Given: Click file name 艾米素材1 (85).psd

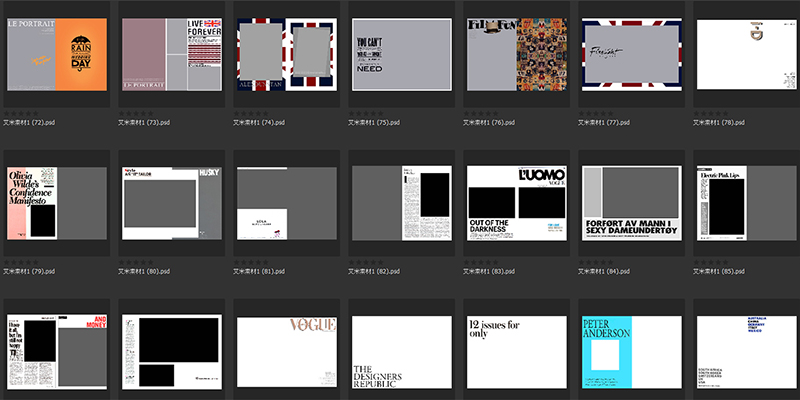Looking at the screenshot, I should click(719, 271).
